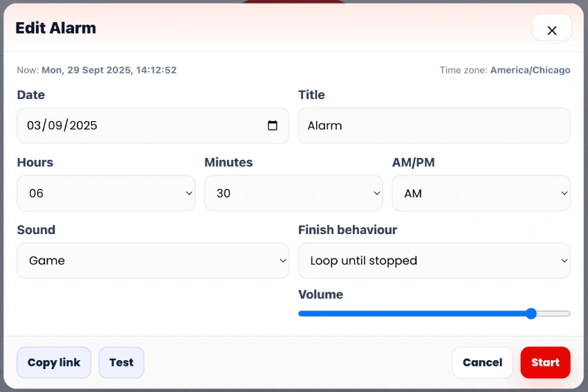The width and height of the screenshot is (588, 392).
Task: Focus the Title field containing Alarm
Action: tap(434, 125)
